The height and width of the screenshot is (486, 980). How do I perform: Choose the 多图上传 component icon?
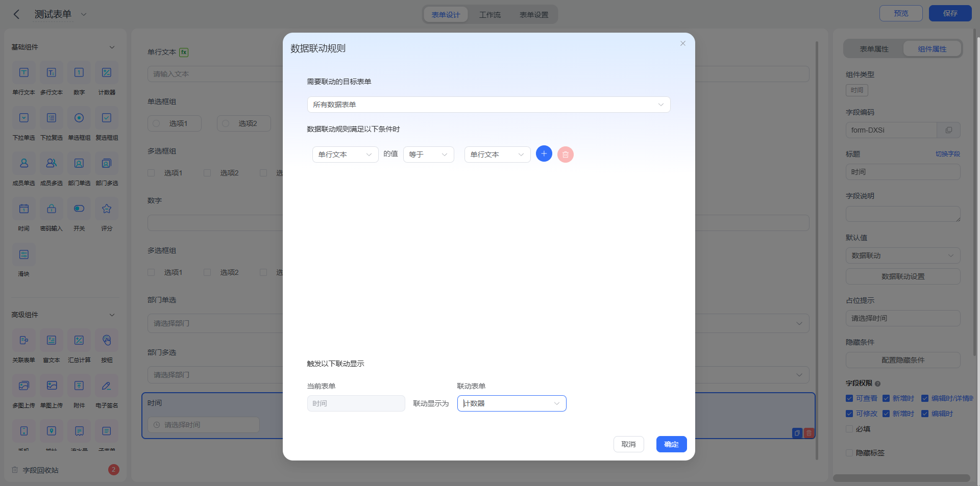click(x=24, y=386)
